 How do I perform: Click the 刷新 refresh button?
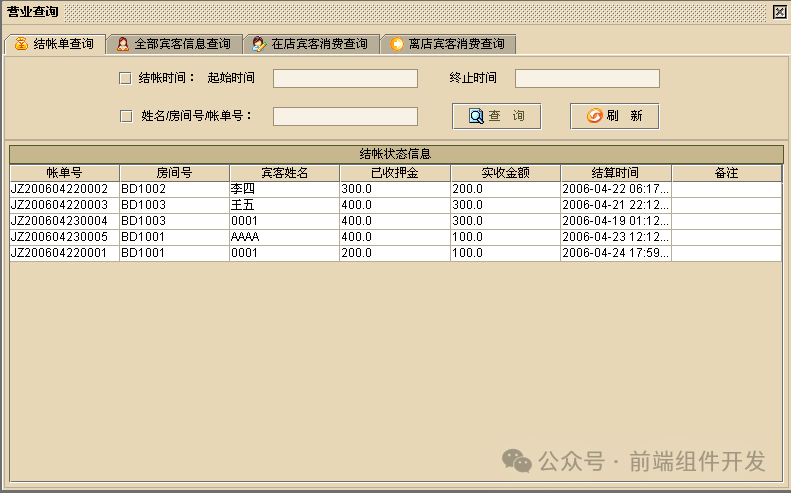[614, 116]
